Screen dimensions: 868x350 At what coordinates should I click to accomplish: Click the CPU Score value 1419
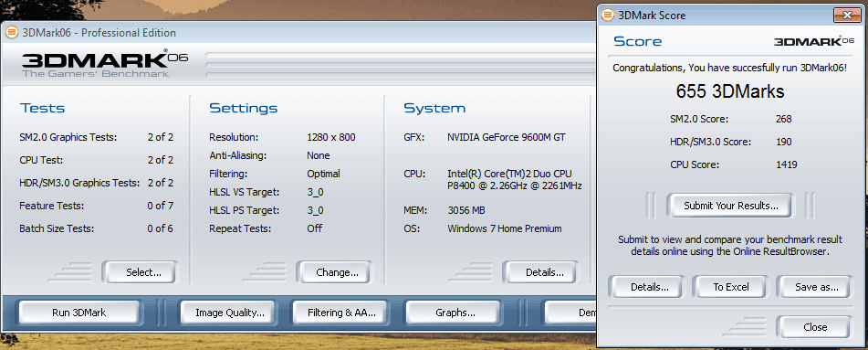(x=787, y=164)
